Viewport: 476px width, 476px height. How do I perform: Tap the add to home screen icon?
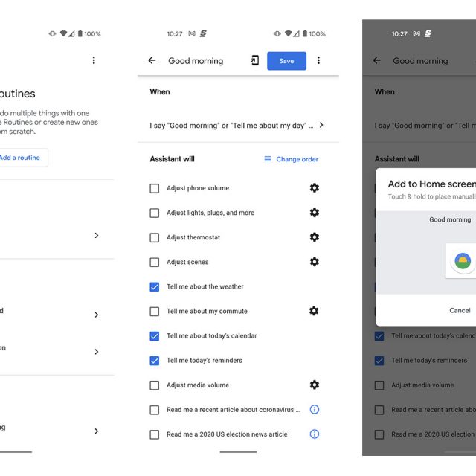(254, 61)
